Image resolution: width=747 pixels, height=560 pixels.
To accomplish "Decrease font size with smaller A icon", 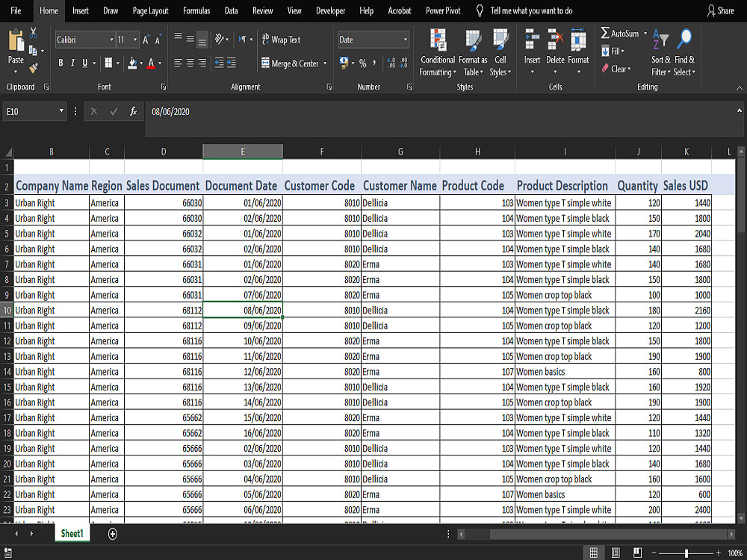I will 158,40.
